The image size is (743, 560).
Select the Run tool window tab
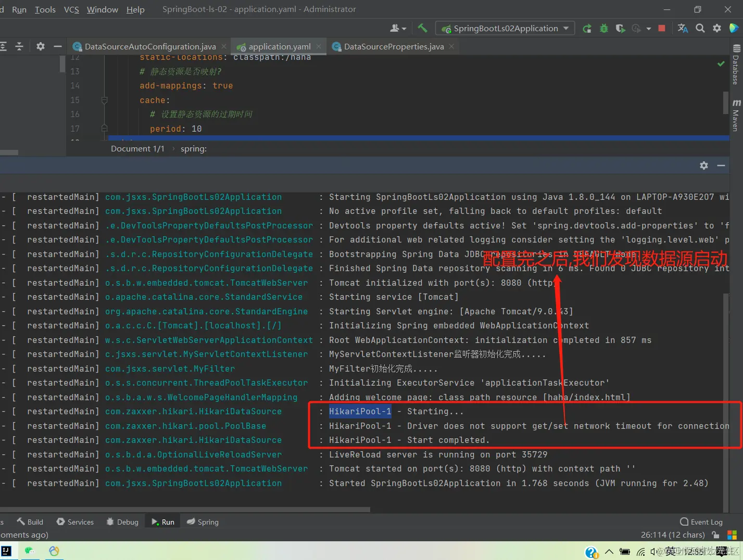point(163,521)
